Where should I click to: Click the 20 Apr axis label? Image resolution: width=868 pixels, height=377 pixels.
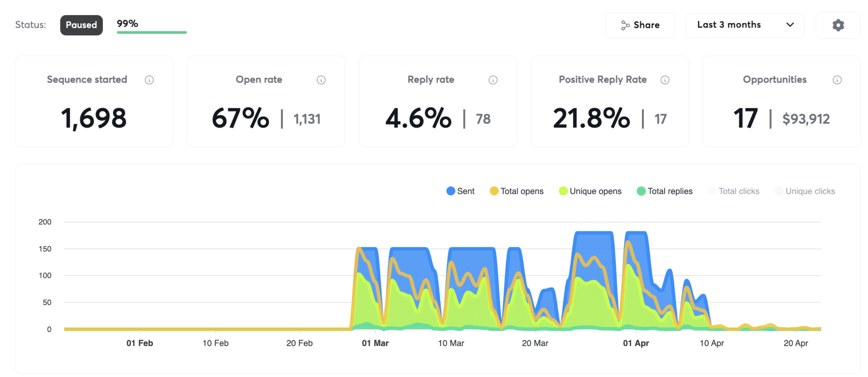pos(796,343)
